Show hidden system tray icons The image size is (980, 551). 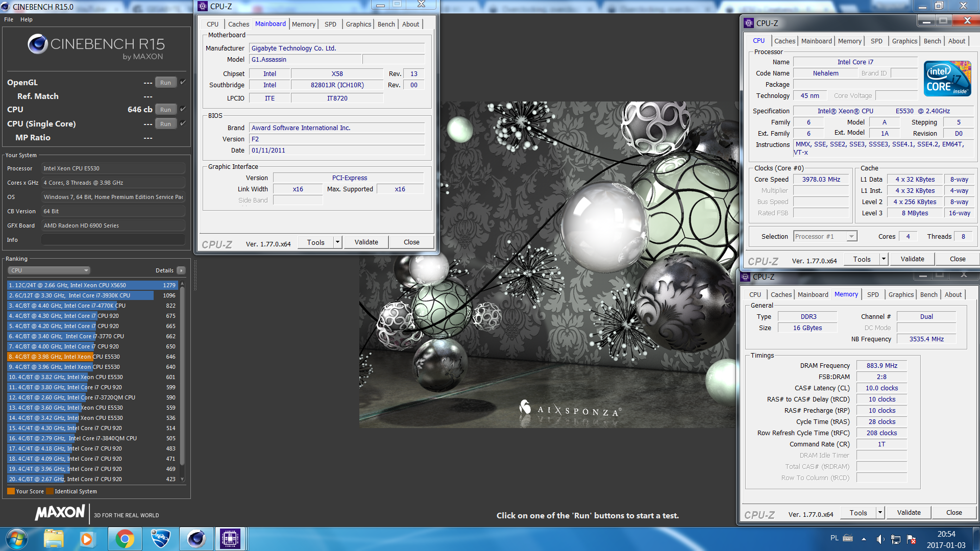864,539
